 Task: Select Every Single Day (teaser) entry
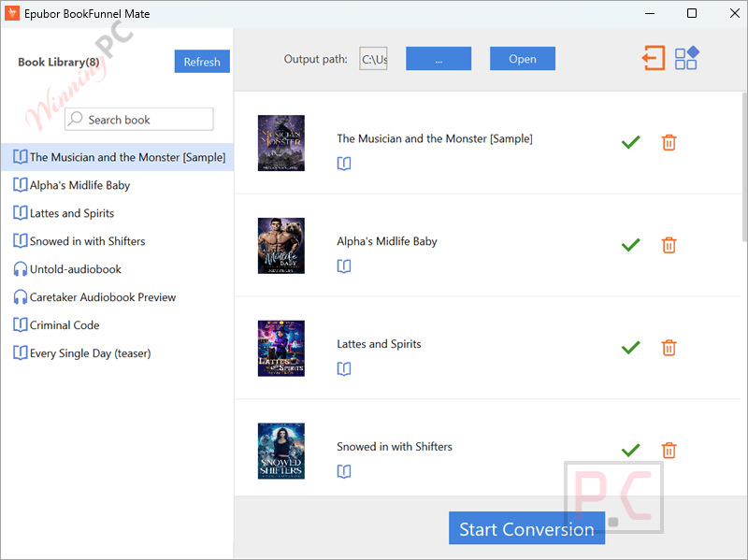coord(117,353)
